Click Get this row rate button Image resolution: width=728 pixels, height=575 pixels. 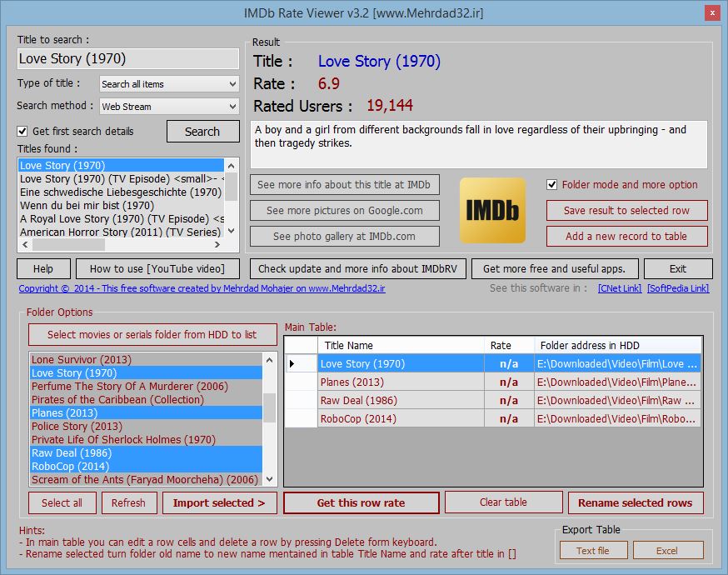pyautogui.click(x=362, y=503)
